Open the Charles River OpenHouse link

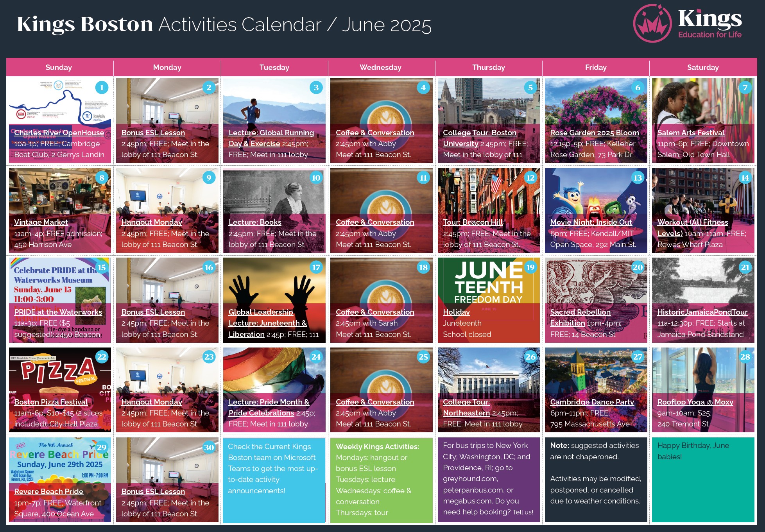[x=59, y=133]
